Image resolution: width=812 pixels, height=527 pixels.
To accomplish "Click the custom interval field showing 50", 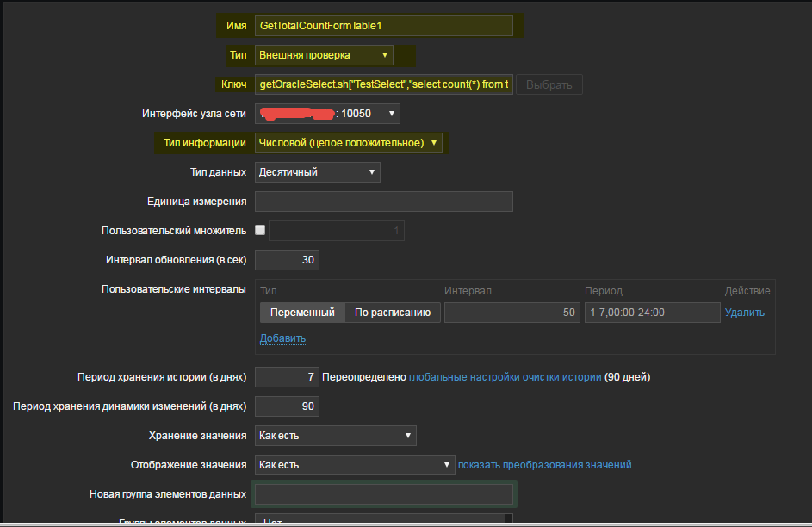I will coord(511,313).
